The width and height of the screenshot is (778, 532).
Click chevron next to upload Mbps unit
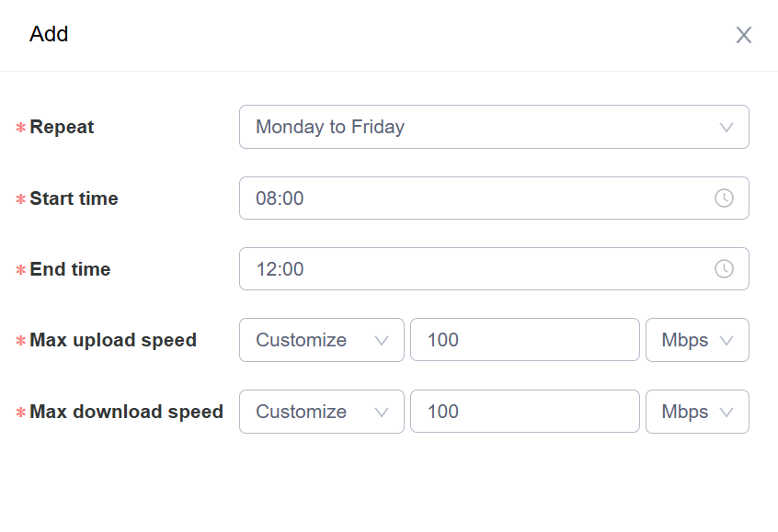pyautogui.click(x=727, y=341)
